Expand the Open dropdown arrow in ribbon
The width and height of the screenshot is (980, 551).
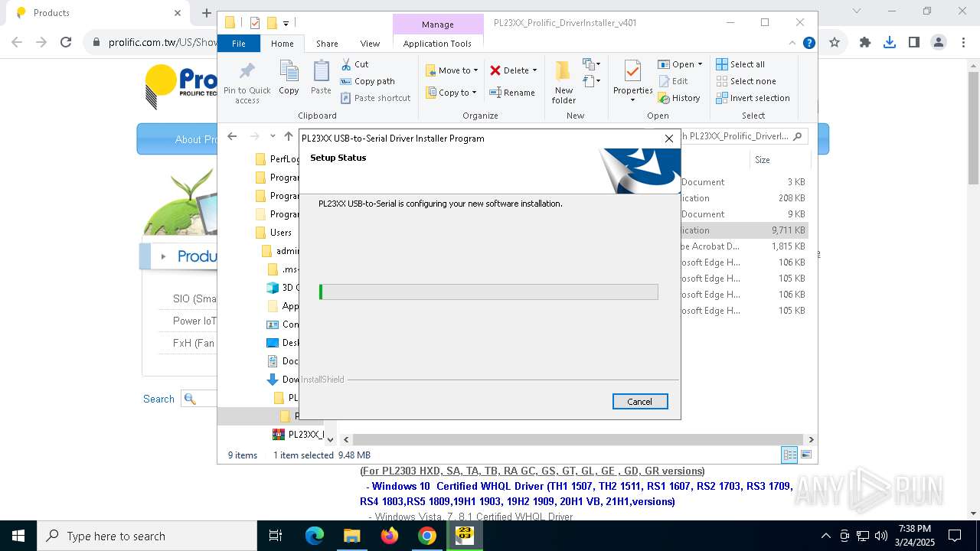pyautogui.click(x=700, y=64)
